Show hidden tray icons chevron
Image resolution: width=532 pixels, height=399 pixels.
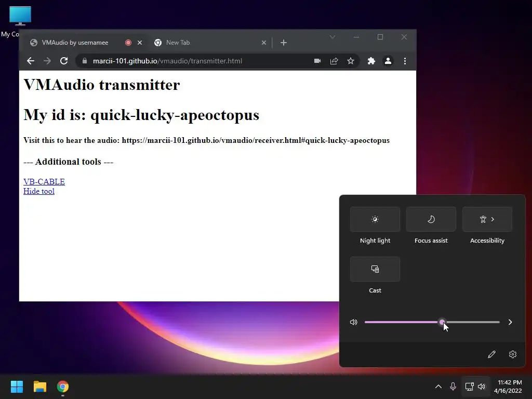[438, 387]
